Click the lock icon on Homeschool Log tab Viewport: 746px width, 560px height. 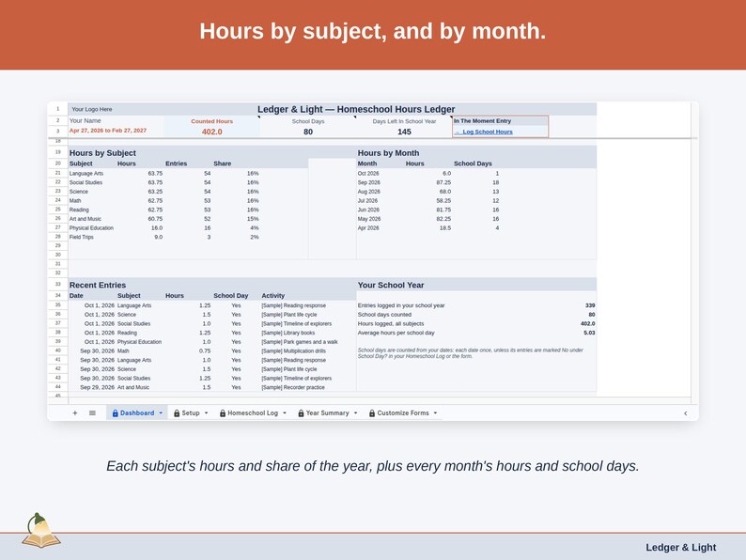[x=222, y=413]
